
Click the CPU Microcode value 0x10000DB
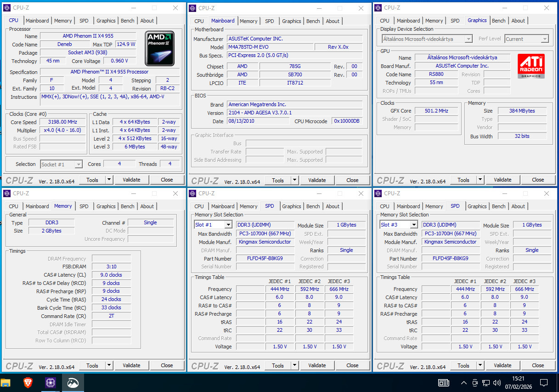347,121
